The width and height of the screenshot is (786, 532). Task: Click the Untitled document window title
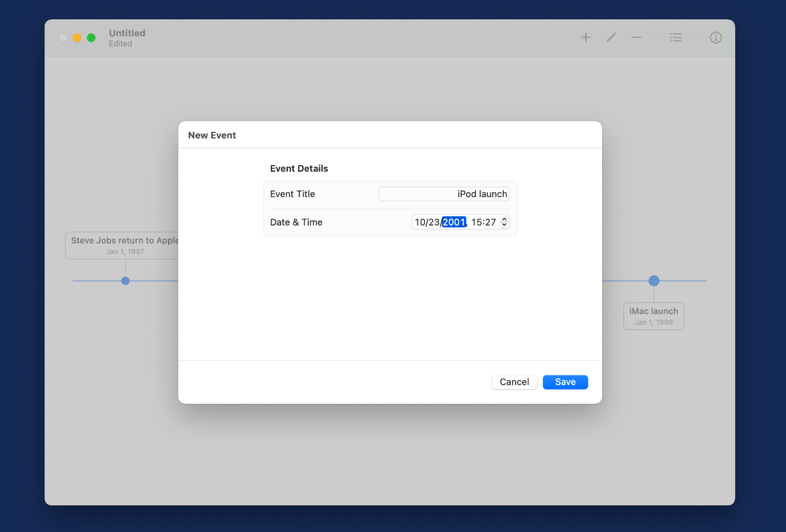127,33
